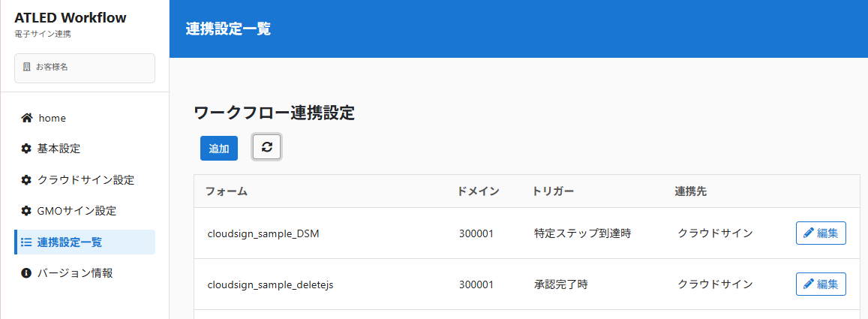
Task: Click the お客様名 box
Action: tap(85, 68)
